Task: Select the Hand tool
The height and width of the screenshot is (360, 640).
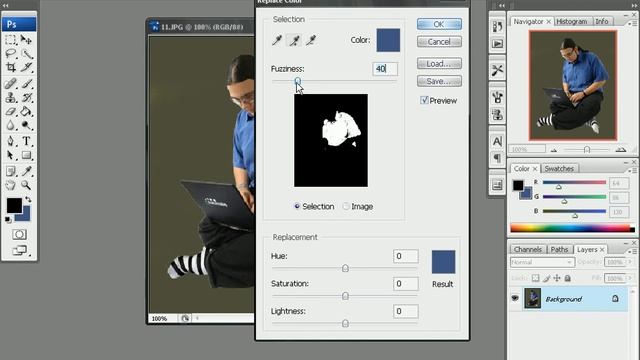Action: coord(11,185)
